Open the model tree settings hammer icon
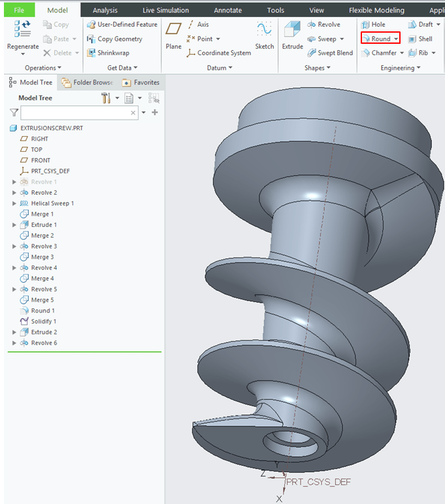 tap(106, 98)
